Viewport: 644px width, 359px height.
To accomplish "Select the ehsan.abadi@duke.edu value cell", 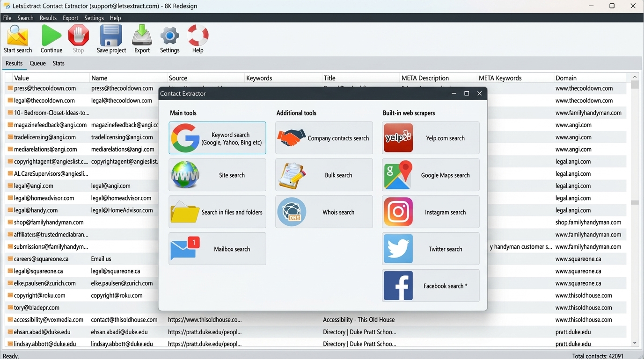I will click(x=42, y=331).
